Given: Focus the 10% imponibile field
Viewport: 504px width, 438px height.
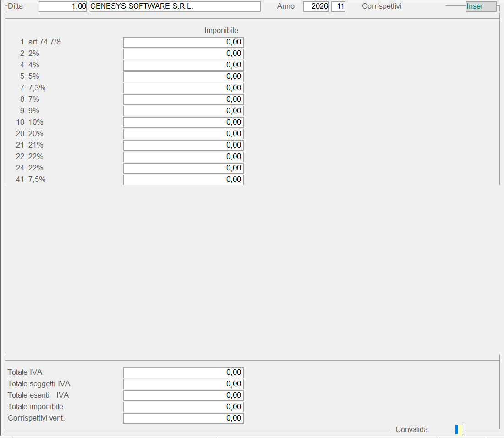Looking at the screenshot, I should [x=183, y=122].
